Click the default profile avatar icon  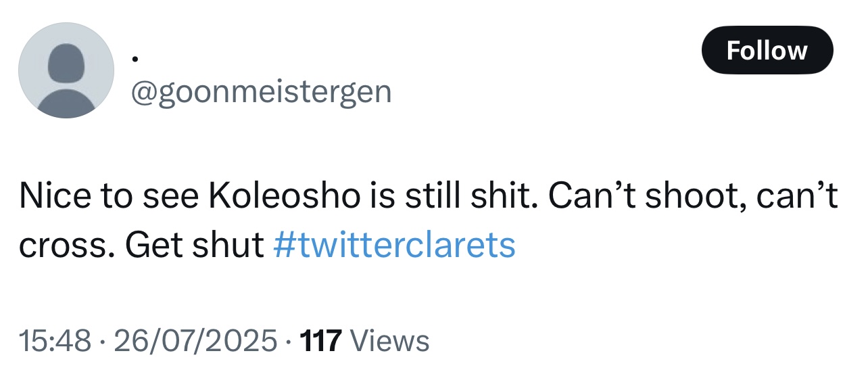point(66,70)
